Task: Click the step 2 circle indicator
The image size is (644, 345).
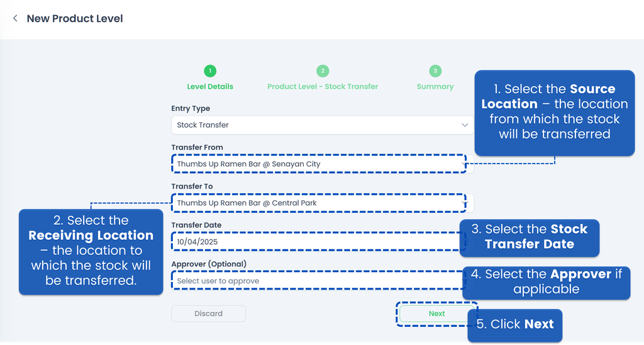Action: [322, 71]
